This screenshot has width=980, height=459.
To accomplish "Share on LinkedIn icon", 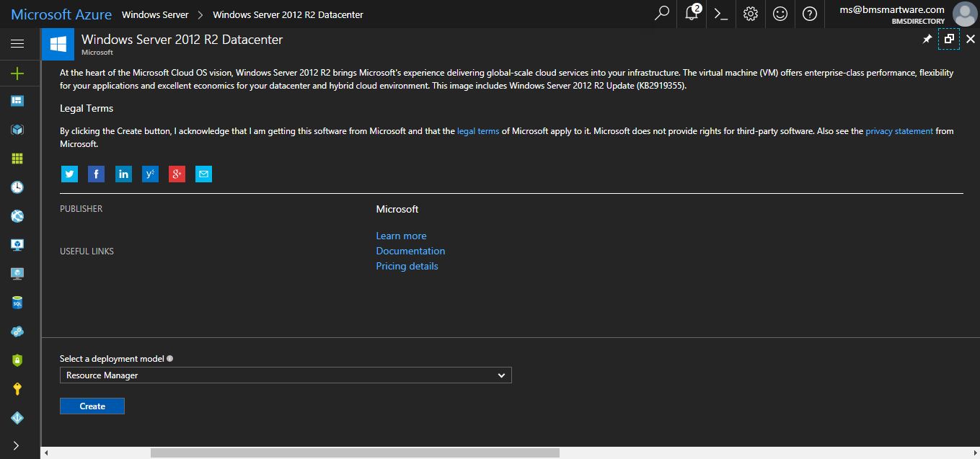I will click(x=123, y=174).
